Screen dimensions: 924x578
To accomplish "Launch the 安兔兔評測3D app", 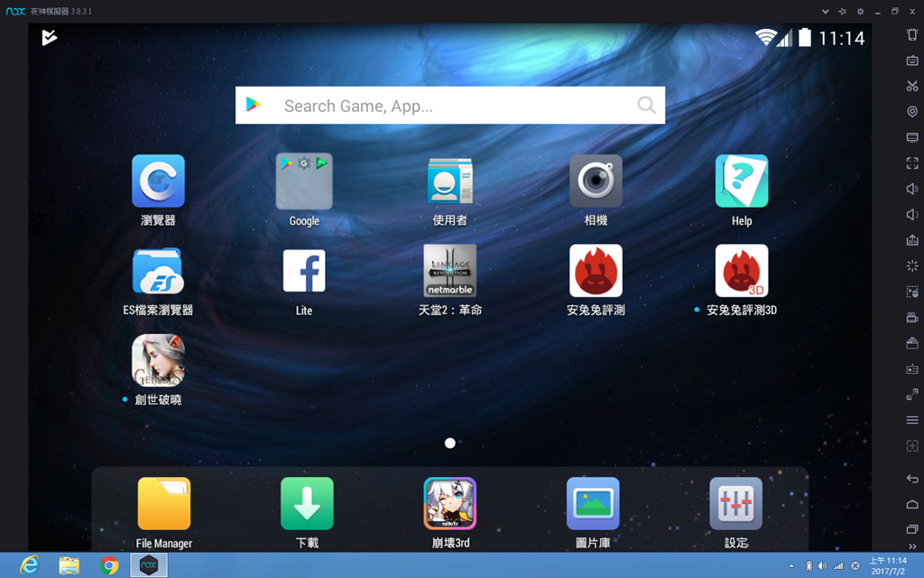I will (741, 271).
